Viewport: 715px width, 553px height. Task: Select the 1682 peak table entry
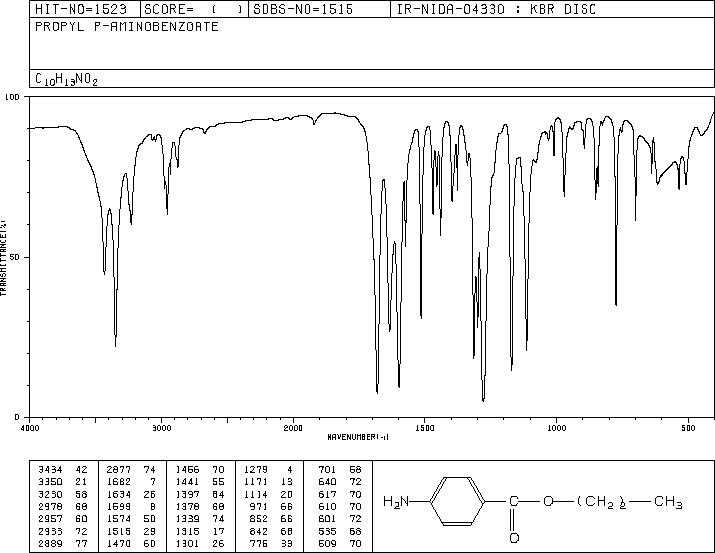(x=131, y=482)
